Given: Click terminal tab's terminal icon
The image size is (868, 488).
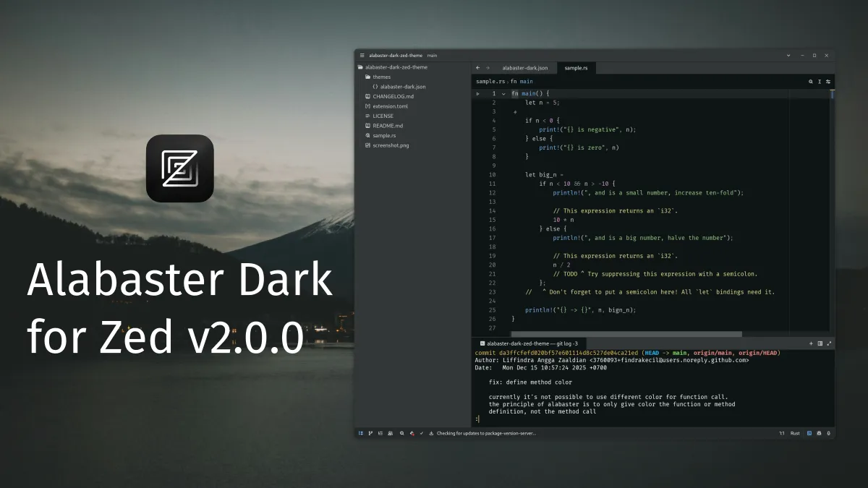Looking at the screenshot, I should 482,343.
